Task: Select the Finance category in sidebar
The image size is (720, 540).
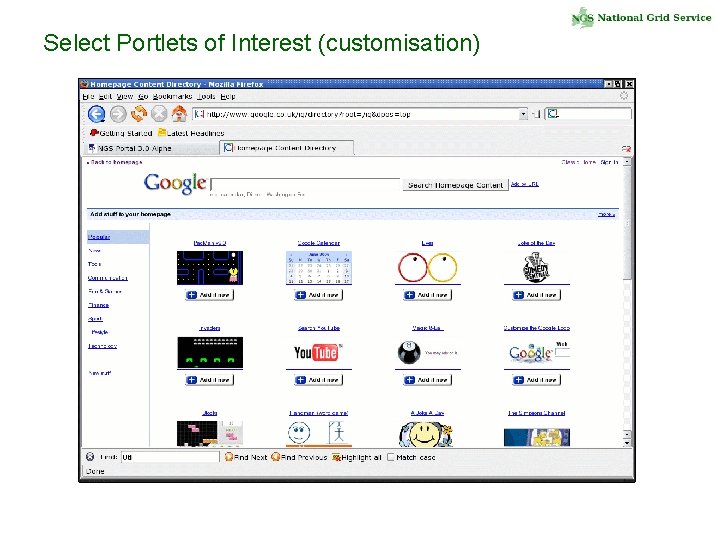Action: [98, 305]
